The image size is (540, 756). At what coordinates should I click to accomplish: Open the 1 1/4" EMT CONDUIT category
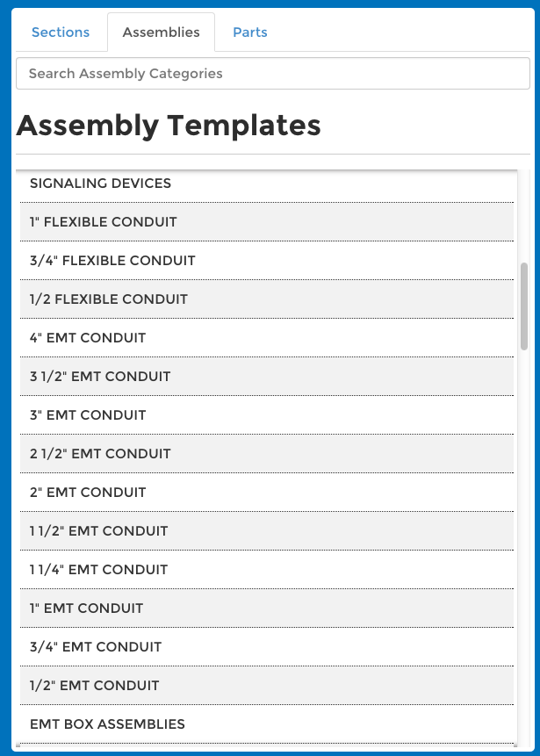266,570
